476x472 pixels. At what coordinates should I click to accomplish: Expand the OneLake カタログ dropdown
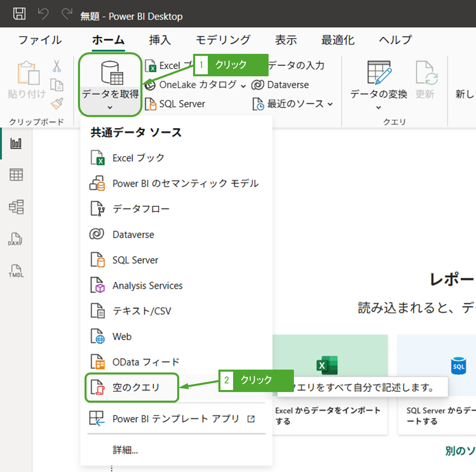point(197,85)
